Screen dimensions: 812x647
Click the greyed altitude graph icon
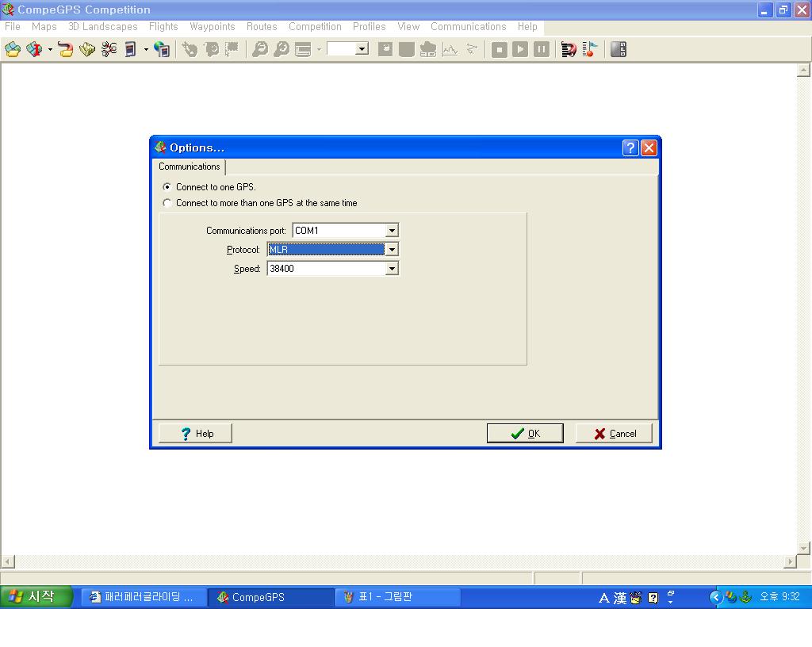click(450, 49)
